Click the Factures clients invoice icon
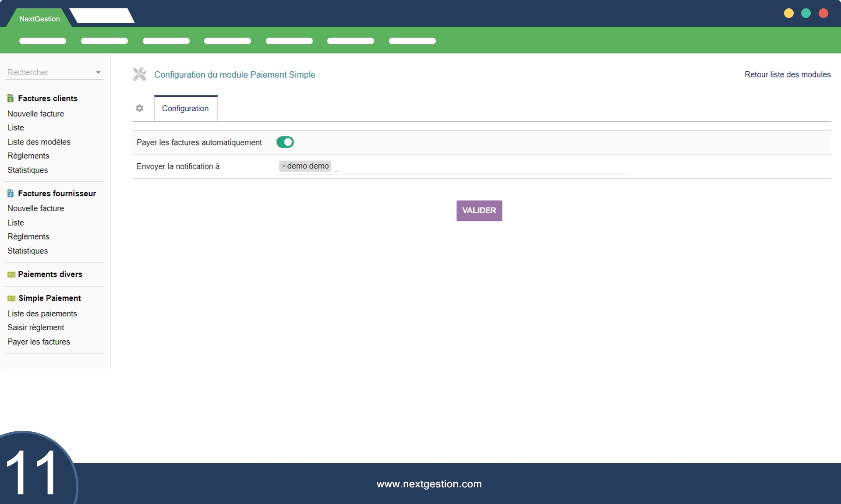Screen dimensions: 841x504 (x=11, y=99)
